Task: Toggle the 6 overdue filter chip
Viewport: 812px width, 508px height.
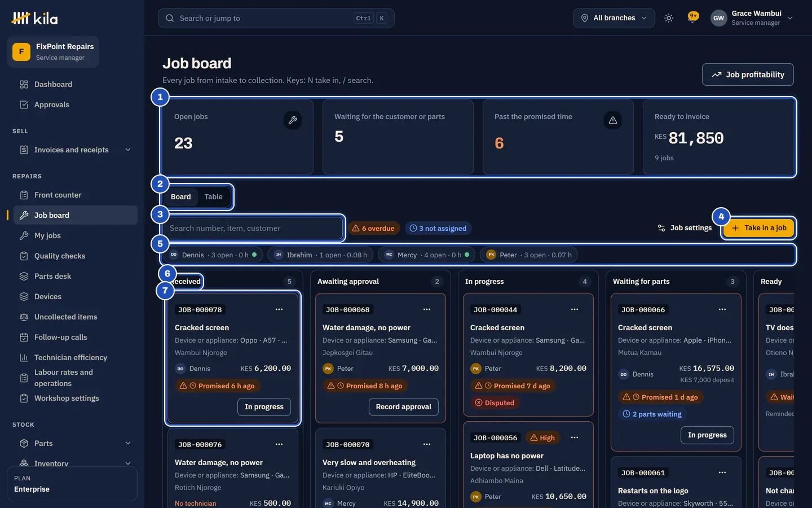Action: point(373,229)
